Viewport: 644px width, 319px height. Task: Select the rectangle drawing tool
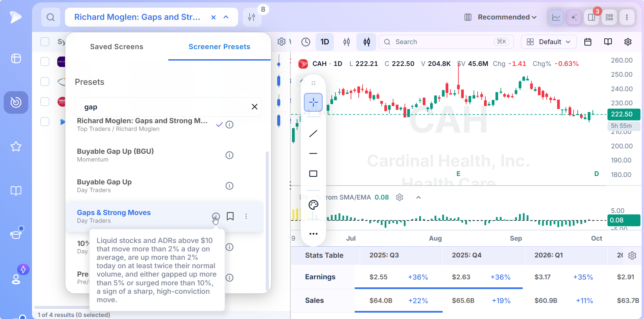[x=313, y=174]
